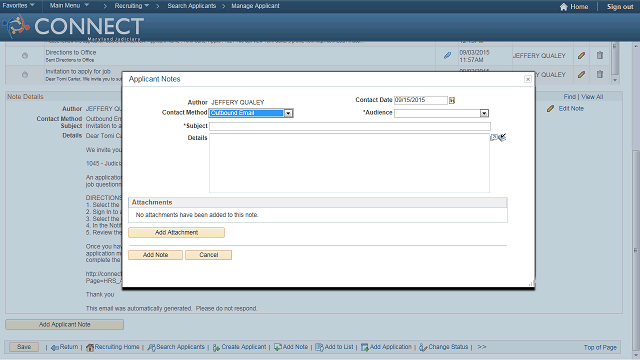Click the View All link
640x360 pixels.
click(592, 97)
